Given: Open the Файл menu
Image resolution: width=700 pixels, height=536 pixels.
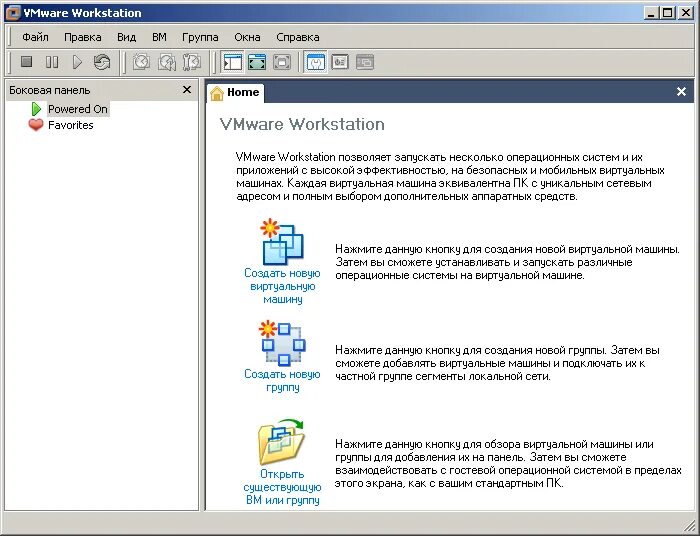Looking at the screenshot, I should (35, 37).
